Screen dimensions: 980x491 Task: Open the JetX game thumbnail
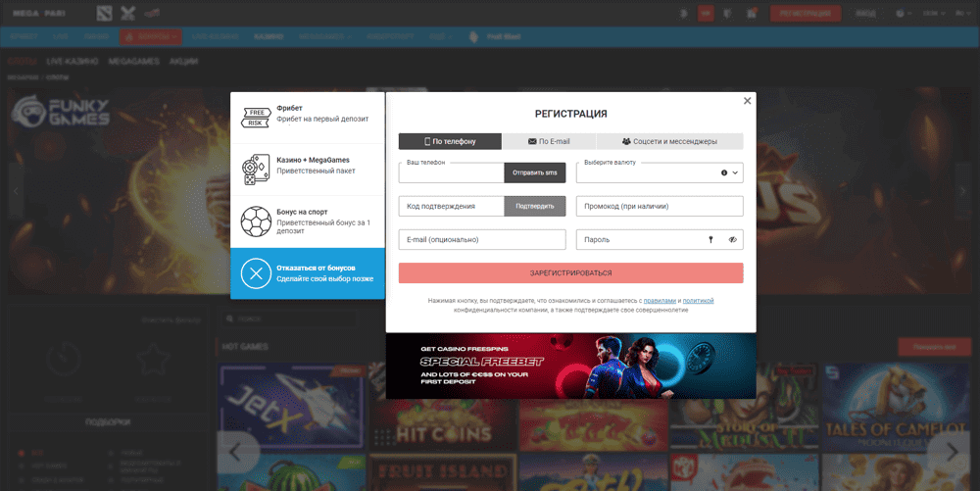291,408
